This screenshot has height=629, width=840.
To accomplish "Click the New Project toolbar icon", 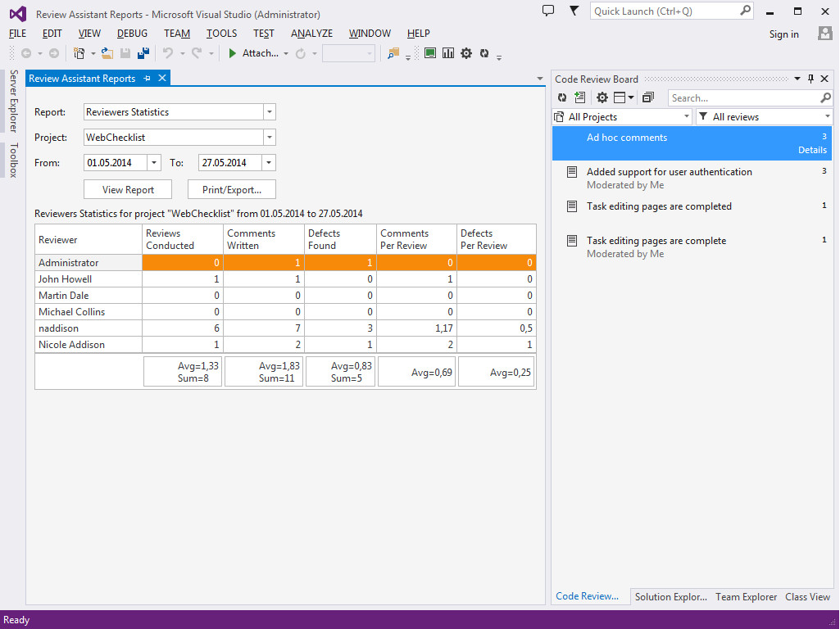I will click(79, 53).
